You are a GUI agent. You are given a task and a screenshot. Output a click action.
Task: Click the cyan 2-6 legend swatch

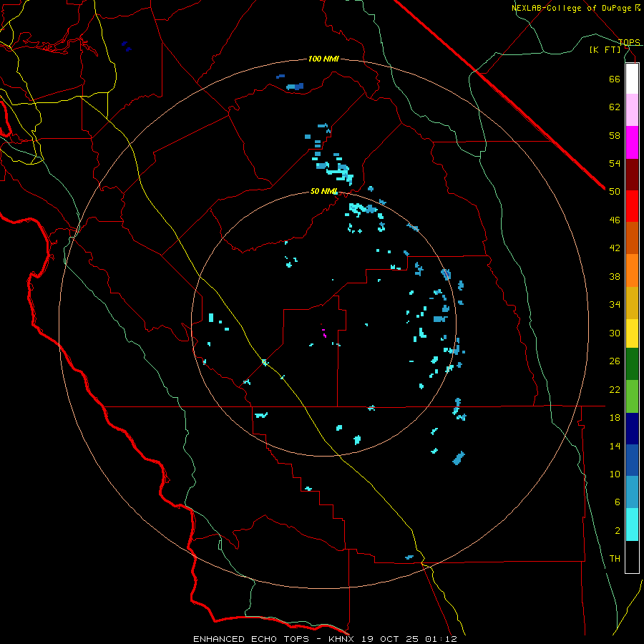pyautogui.click(x=632, y=525)
